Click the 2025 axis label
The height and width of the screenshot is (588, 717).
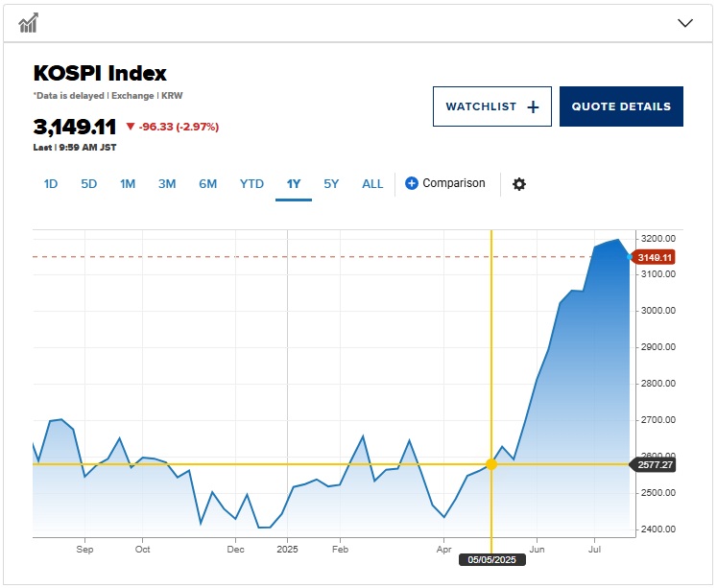(287, 550)
